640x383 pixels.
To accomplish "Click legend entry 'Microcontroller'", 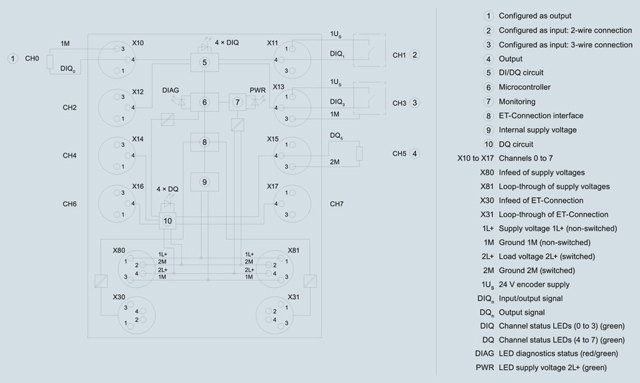I will click(524, 87).
